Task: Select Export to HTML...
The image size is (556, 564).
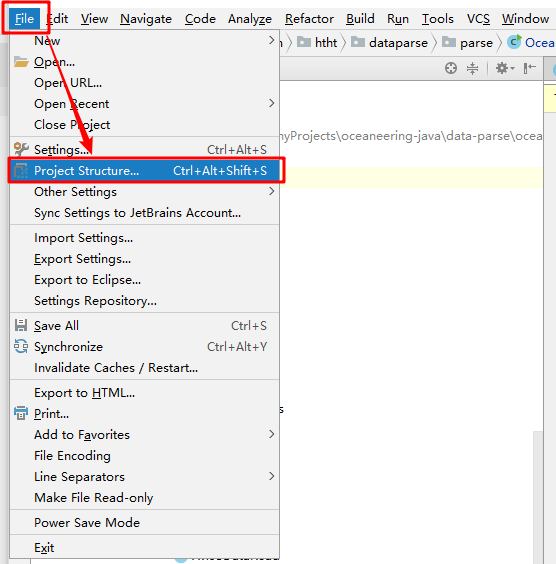Action: coord(144,393)
